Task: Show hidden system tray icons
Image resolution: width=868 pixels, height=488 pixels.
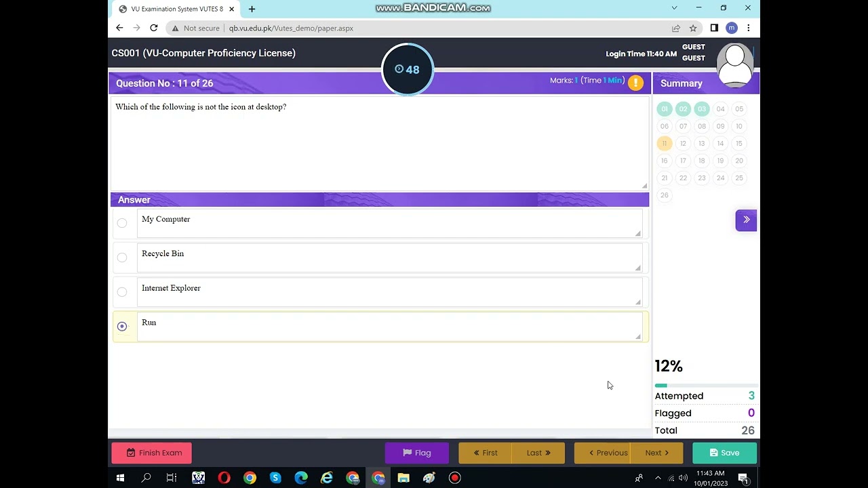Action: pyautogui.click(x=657, y=478)
